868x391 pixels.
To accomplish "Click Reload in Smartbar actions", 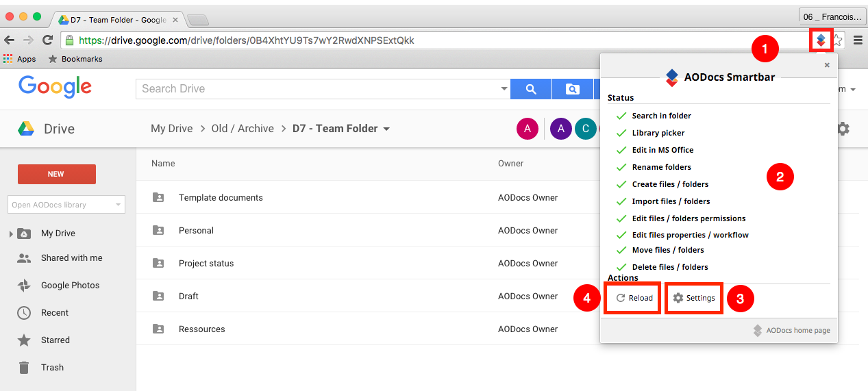I will click(634, 298).
